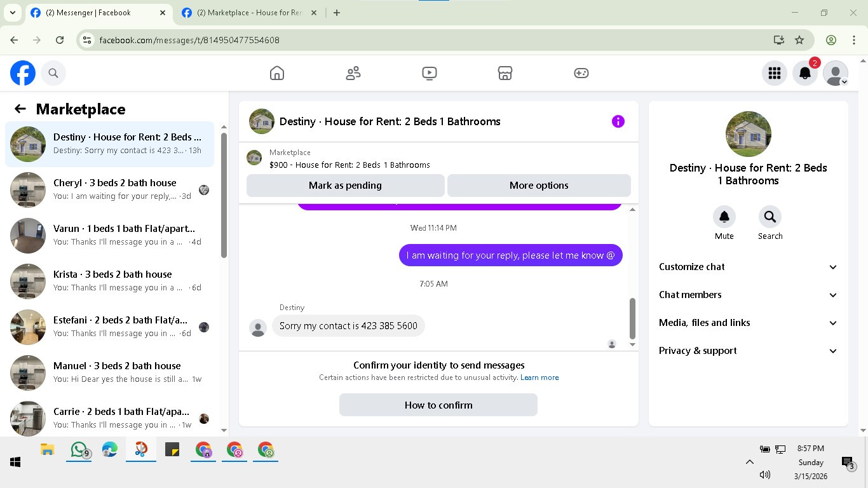Switch to the Marketplace - House for Rent tab

pos(250,13)
